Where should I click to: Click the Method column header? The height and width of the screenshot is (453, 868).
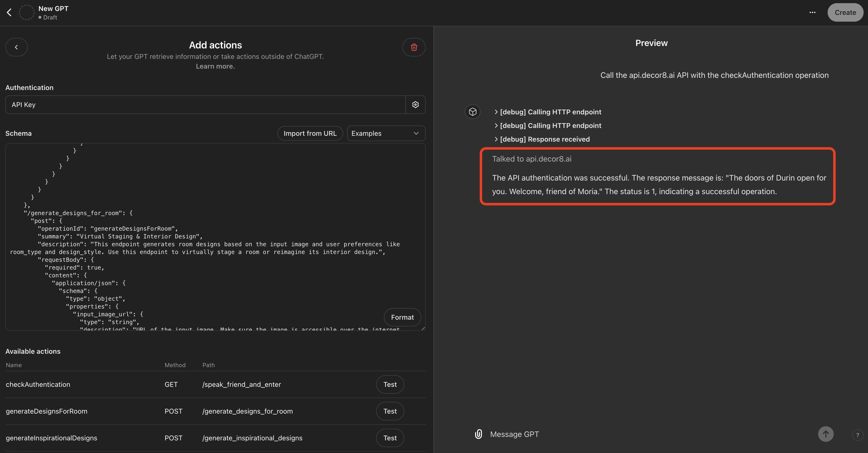pyautogui.click(x=175, y=365)
